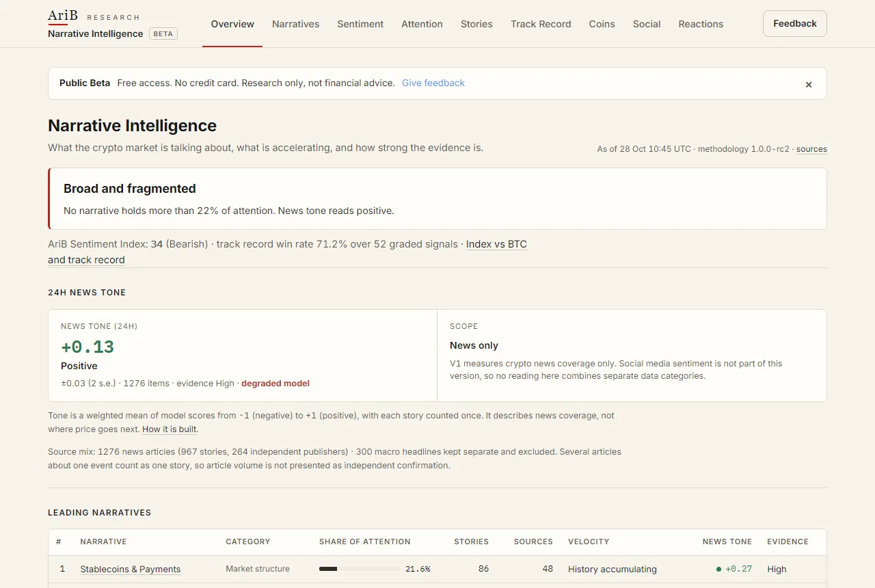875x588 pixels.
Task: Follow the Give feedback link
Action: pos(433,83)
